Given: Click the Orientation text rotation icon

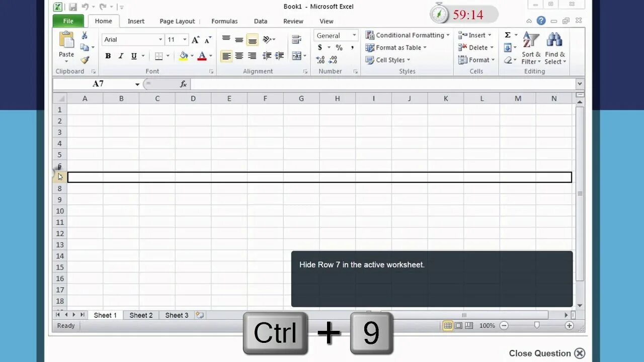Looking at the screenshot, I should [267, 39].
